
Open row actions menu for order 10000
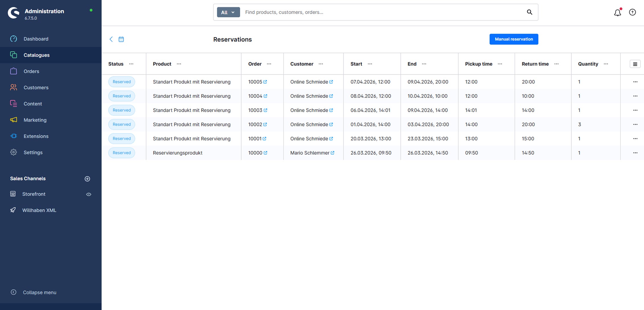click(x=635, y=153)
